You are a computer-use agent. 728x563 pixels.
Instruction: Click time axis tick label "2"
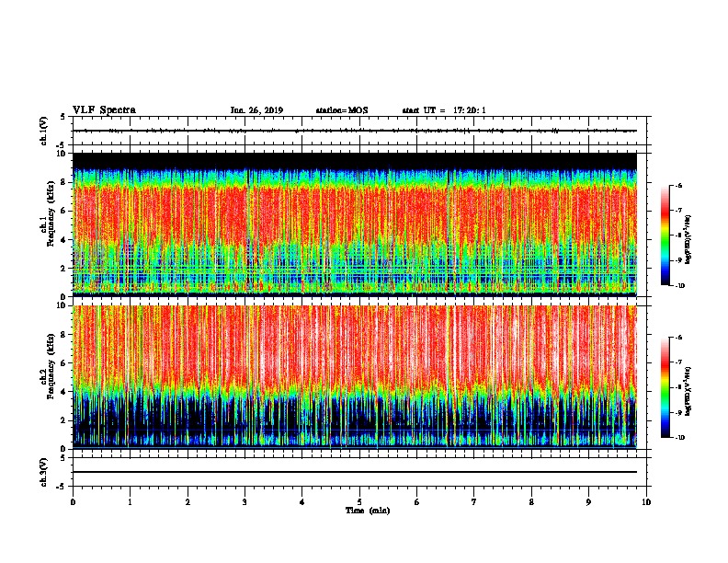coord(188,502)
